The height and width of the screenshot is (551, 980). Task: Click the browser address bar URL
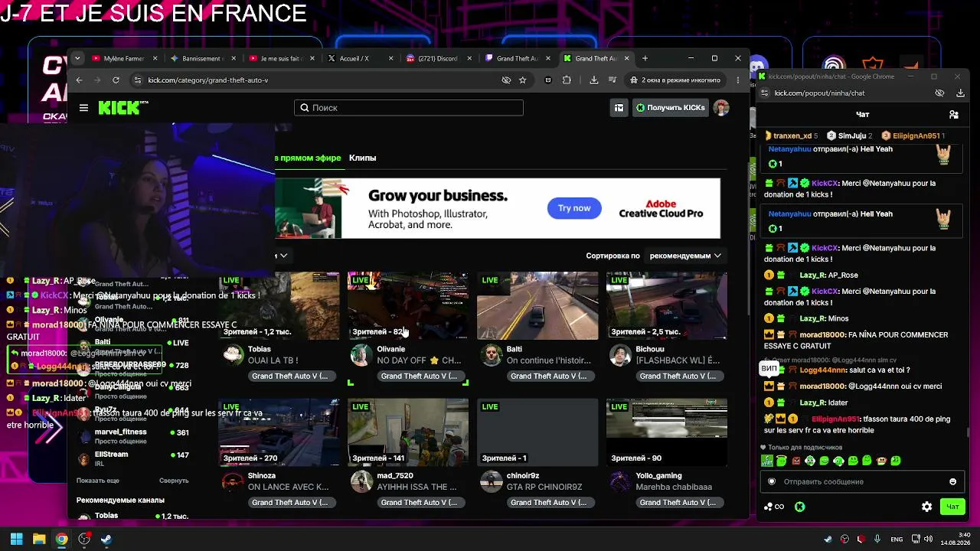pos(208,80)
